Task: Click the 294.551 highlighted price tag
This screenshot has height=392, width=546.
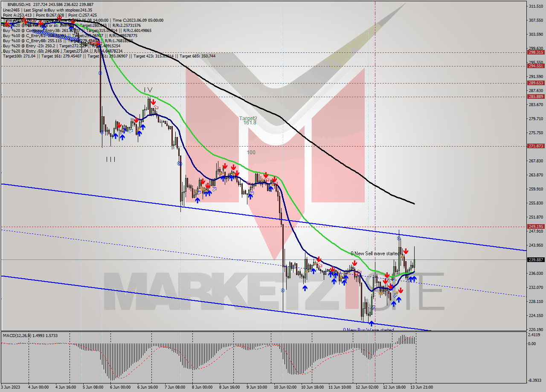Action: click(x=535, y=66)
